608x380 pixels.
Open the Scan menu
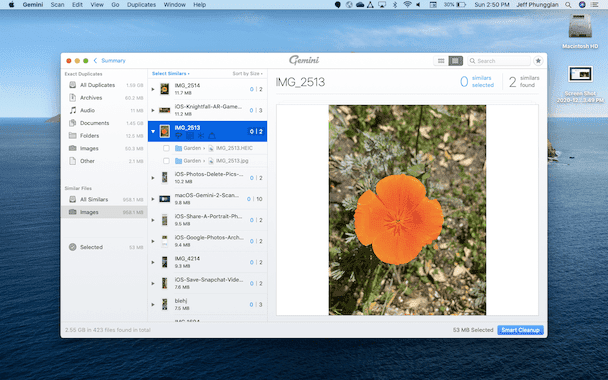click(x=57, y=5)
